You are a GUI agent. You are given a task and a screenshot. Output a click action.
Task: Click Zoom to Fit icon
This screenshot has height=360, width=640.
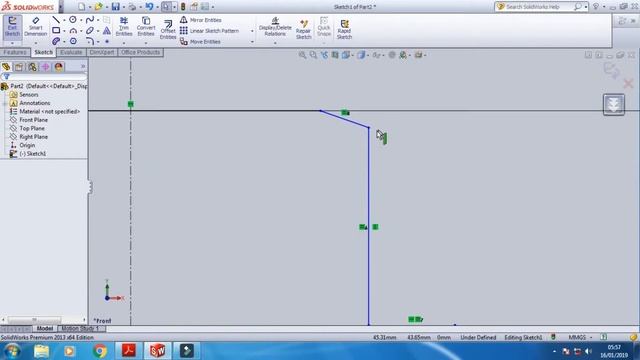tap(302, 55)
